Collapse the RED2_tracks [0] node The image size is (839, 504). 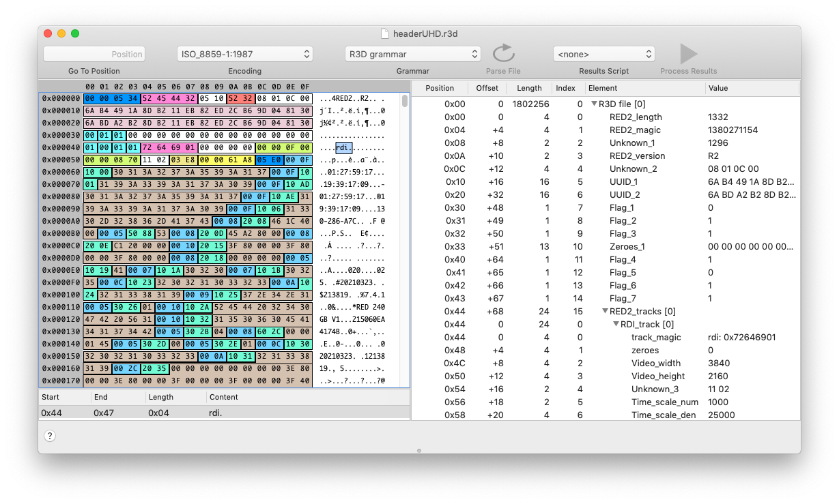pos(605,312)
